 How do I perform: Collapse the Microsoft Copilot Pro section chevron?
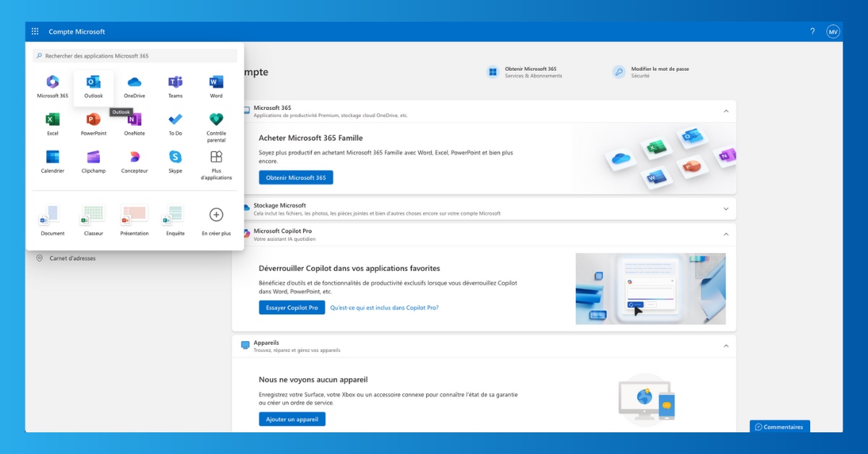coord(726,234)
